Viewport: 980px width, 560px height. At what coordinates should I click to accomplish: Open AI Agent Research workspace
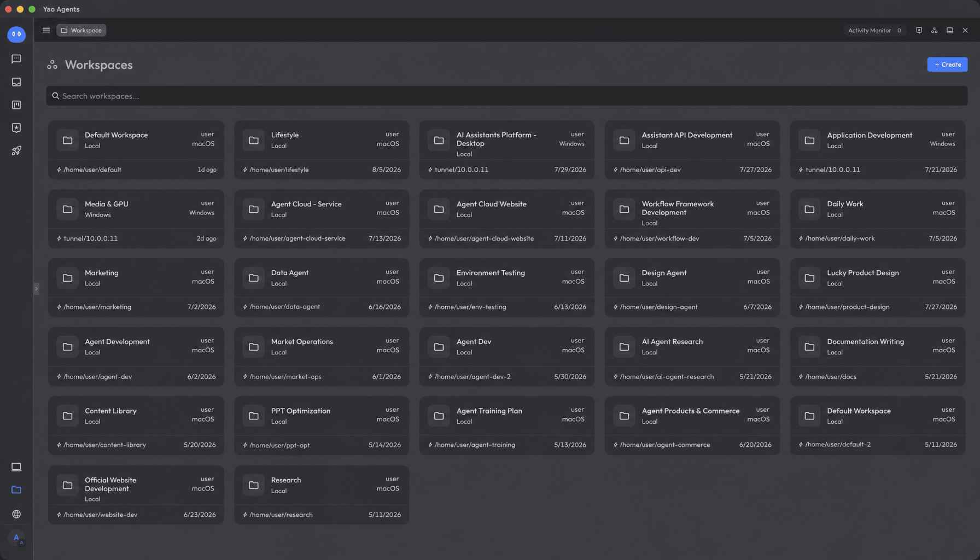pos(692,357)
